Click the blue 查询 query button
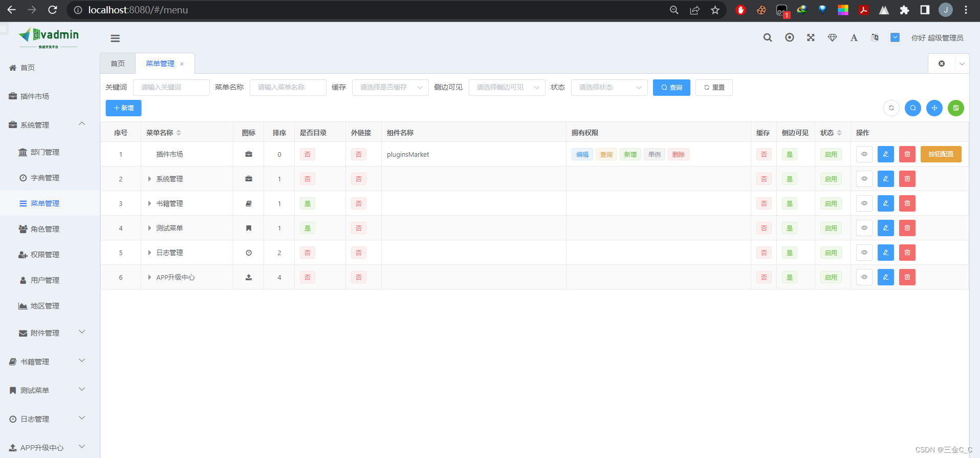Viewport: 980px width, 458px height. tap(671, 88)
